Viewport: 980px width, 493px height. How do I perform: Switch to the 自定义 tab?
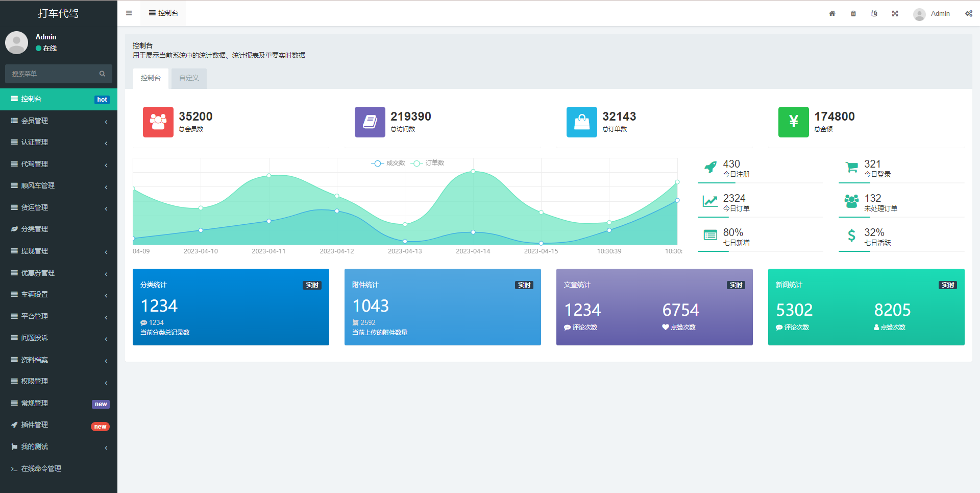click(189, 78)
